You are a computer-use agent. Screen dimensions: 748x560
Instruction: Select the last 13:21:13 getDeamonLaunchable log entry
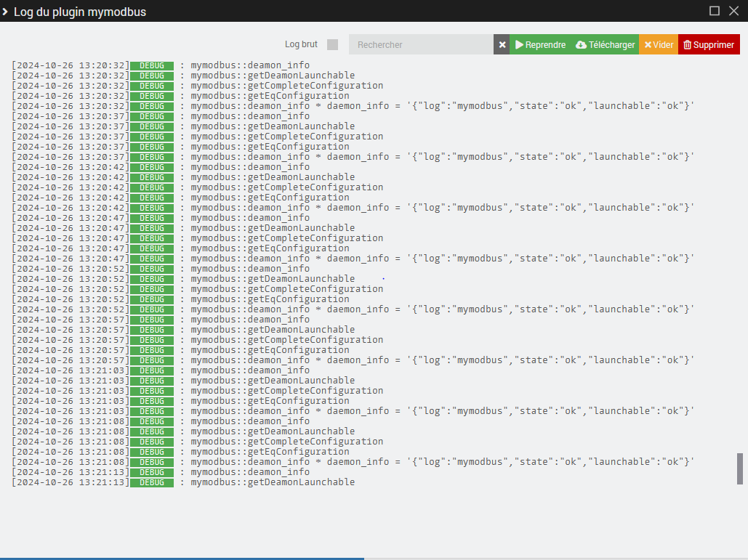tap(273, 482)
